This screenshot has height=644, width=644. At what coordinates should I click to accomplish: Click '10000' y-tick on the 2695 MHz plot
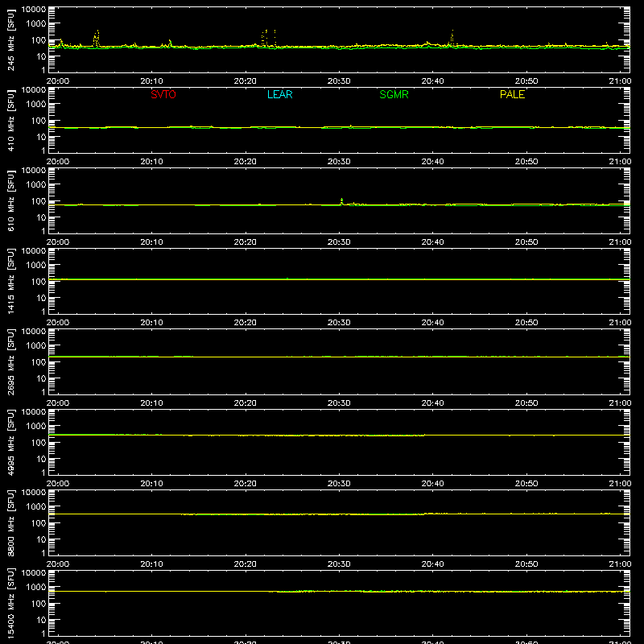(x=34, y=332)
